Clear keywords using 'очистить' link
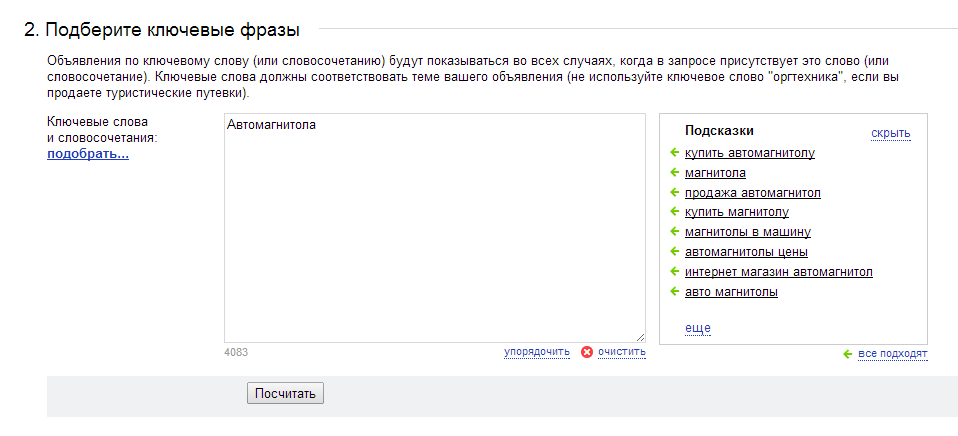The height and width of the screenshot is (436, 958). pos(621,352)
